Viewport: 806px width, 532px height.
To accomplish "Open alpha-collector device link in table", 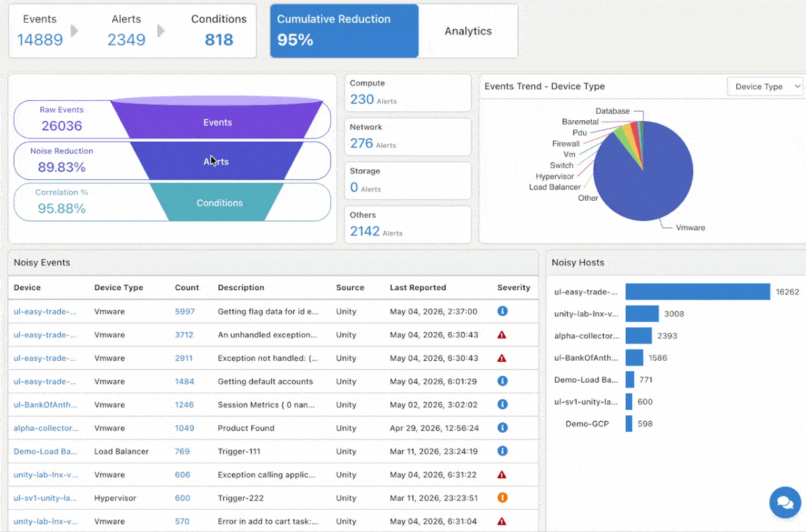I will (46, 428).
